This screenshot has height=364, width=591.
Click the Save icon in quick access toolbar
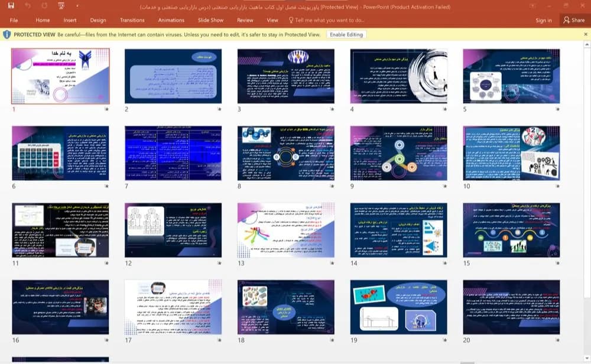point(11,6)
